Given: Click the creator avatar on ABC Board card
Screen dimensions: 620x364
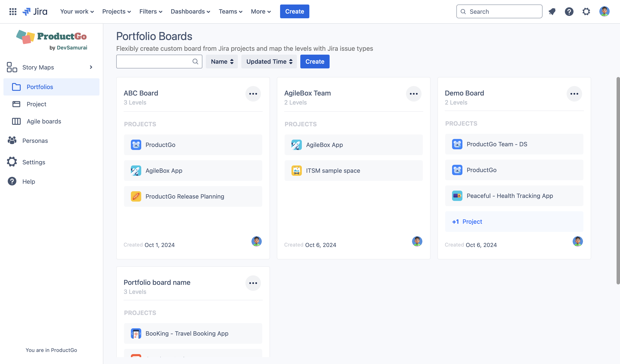Looking at the screenshot, I should click(x=256, y=241).
